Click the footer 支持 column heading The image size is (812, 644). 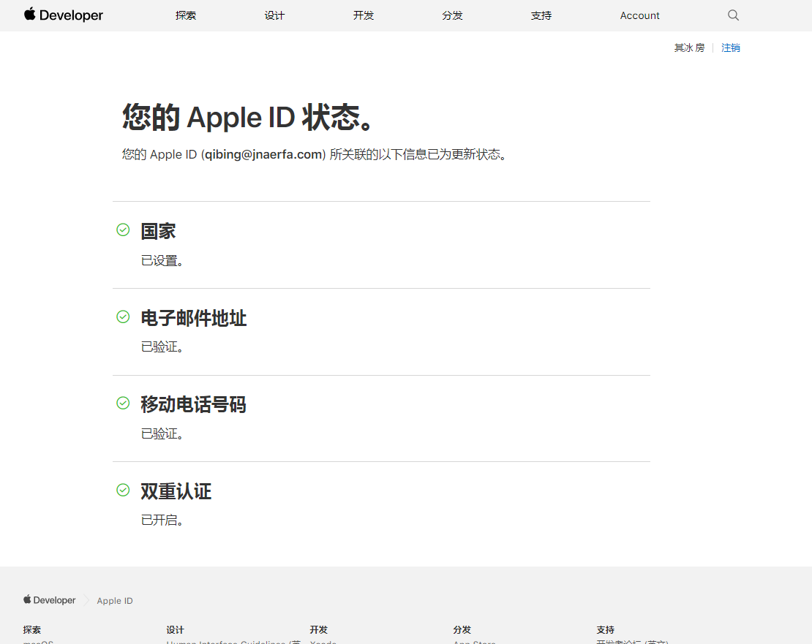605,629
